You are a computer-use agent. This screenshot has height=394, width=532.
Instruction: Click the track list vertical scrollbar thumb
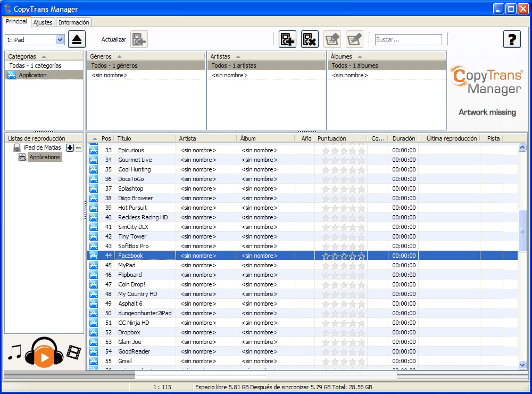[x=522, y=231]
